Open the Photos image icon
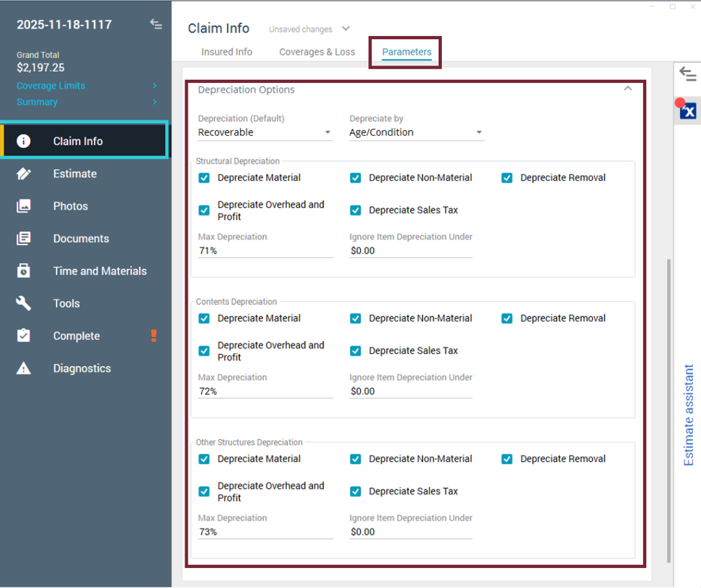701x588 pixels. click(x=24, y=206)
